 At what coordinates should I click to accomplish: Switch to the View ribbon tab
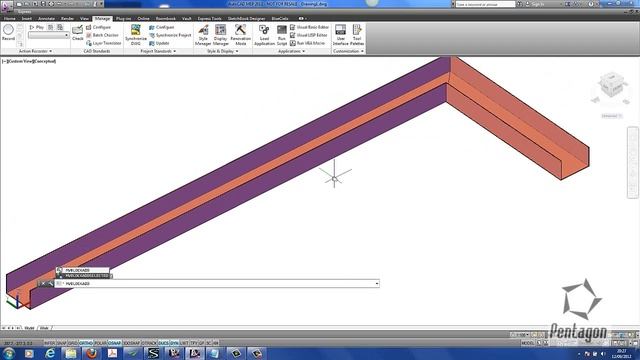[84, 18]
